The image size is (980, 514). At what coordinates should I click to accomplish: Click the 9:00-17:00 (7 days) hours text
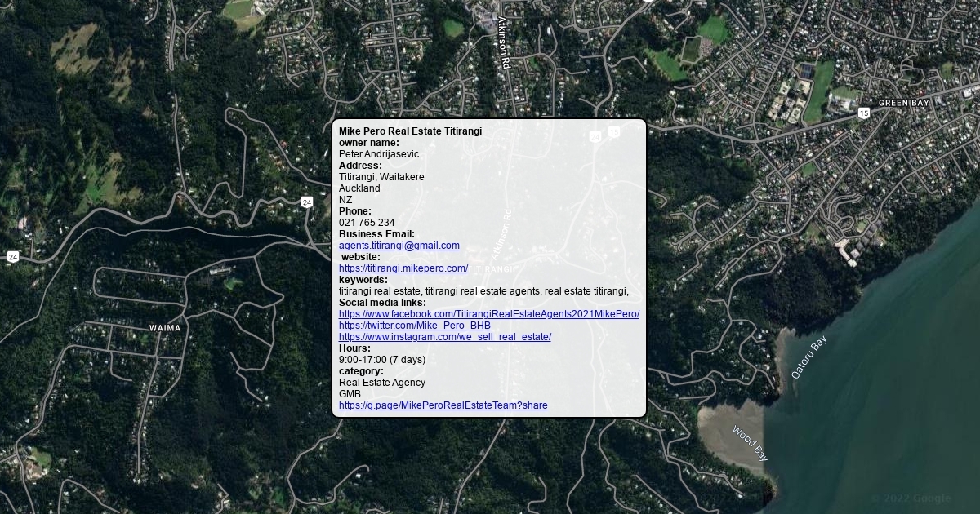381,360
